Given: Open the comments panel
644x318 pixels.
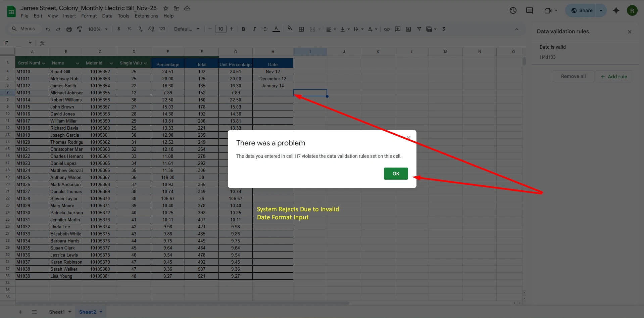Looking at the screenshot, I should coord(529,10).
